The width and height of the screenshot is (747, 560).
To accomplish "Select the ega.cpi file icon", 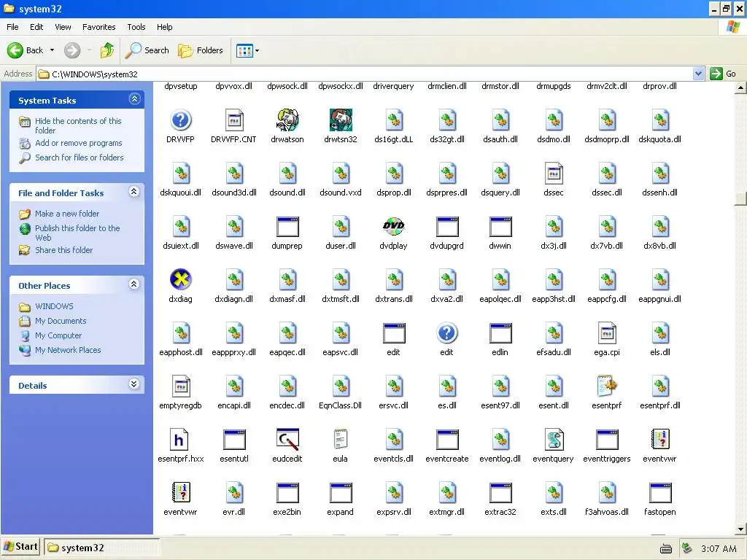I will tap(607, 332).
